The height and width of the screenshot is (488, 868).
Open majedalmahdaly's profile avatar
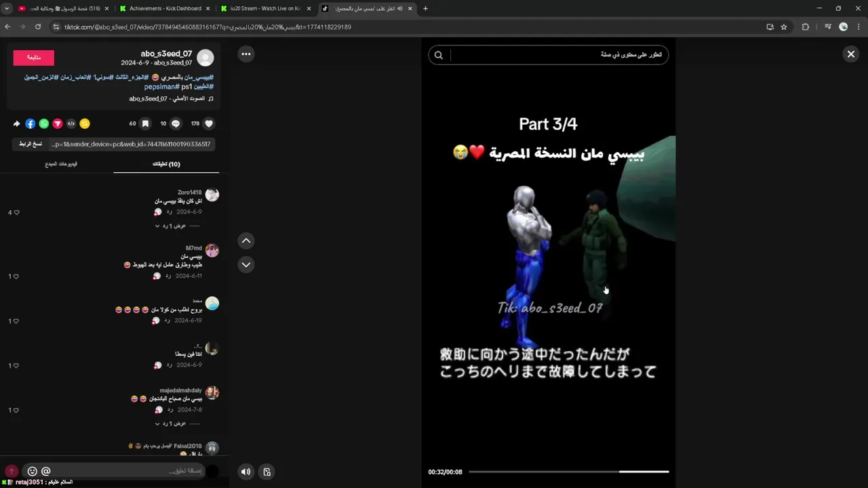click(212, 393)
